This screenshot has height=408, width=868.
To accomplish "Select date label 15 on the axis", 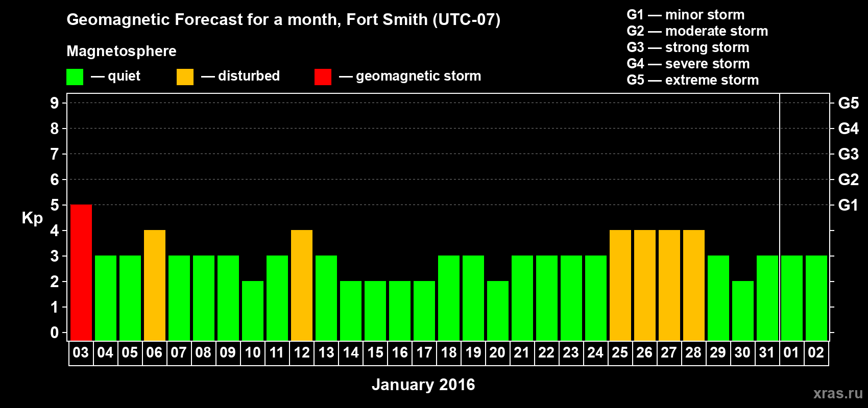I will tap(375, 353).
